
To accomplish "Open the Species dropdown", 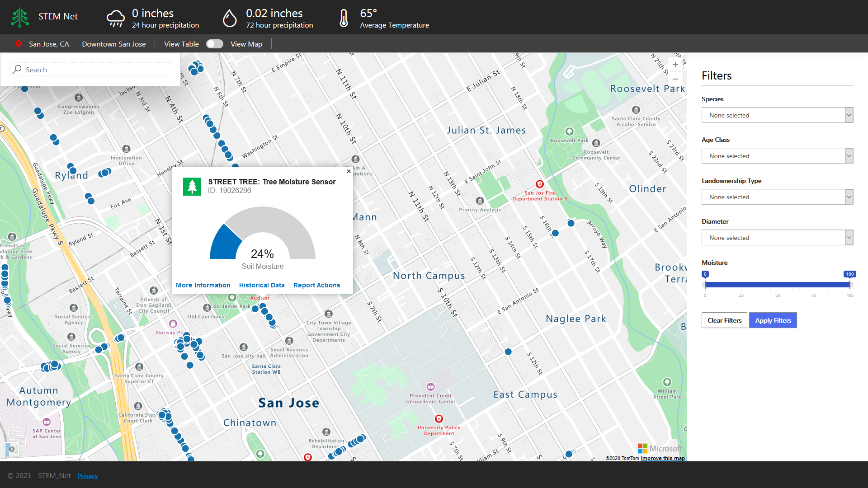I will pos(777,115).
